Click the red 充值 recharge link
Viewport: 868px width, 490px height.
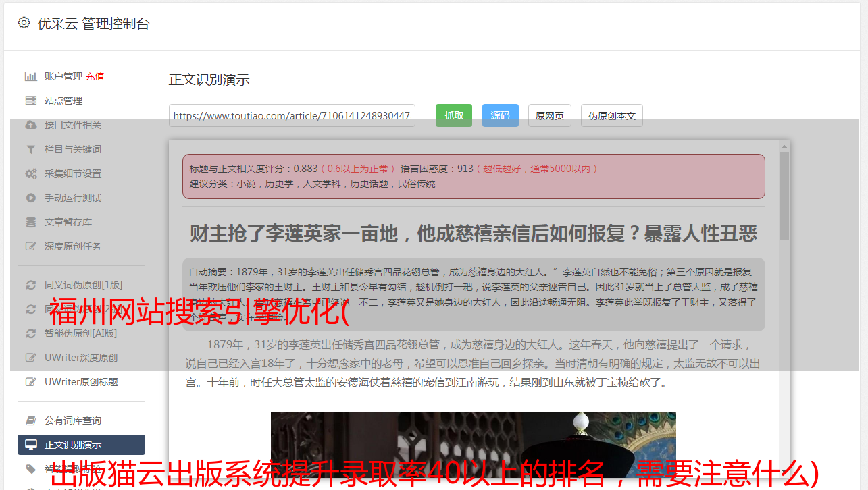point(95,76)
